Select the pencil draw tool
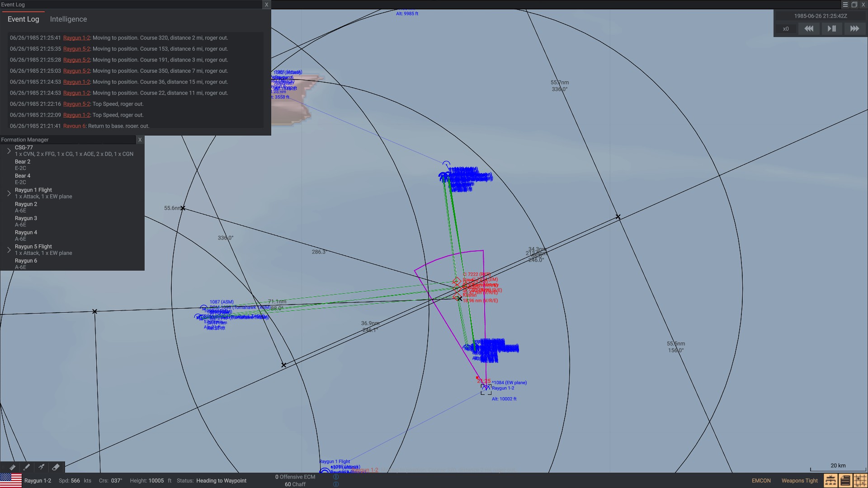Viewport: 868px width, 488px height. (x=27, y=467)
